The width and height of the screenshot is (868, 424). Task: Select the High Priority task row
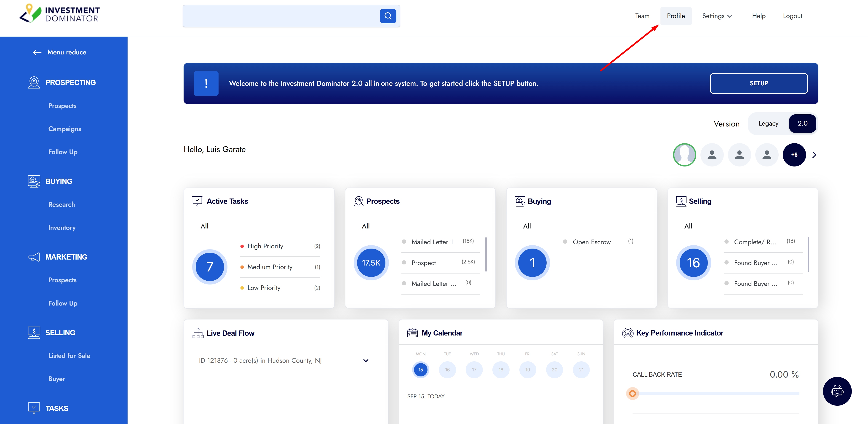click(x=280, y=246)
